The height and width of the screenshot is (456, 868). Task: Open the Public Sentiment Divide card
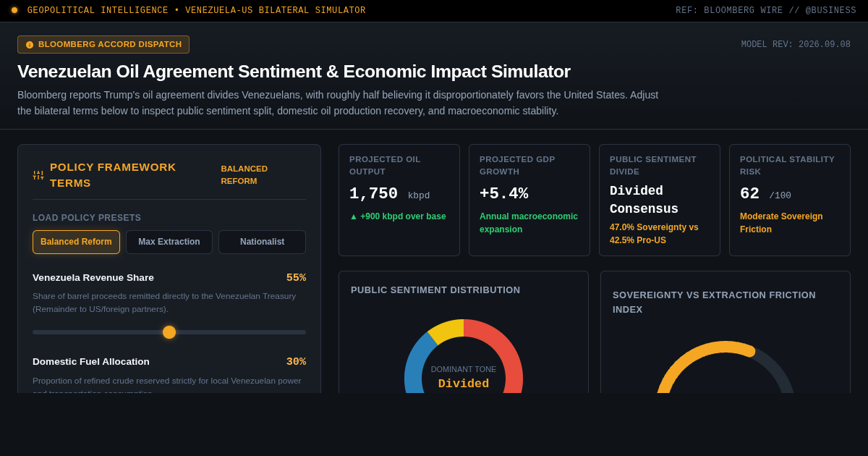point(660,200)
